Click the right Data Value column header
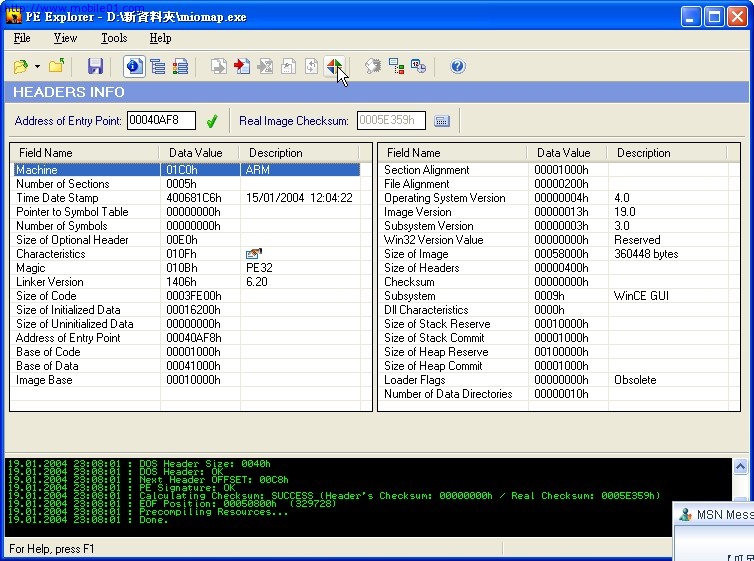 [567, 153]
